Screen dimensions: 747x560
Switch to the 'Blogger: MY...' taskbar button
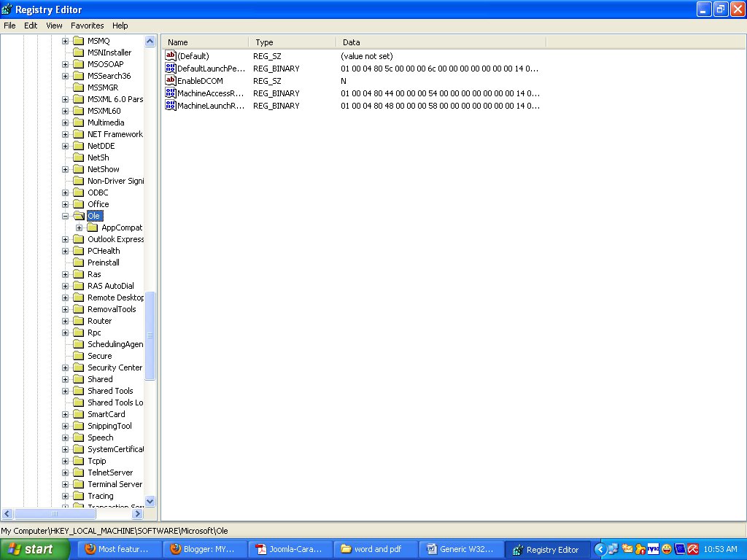pyautogui.click(x=204, y=550)
